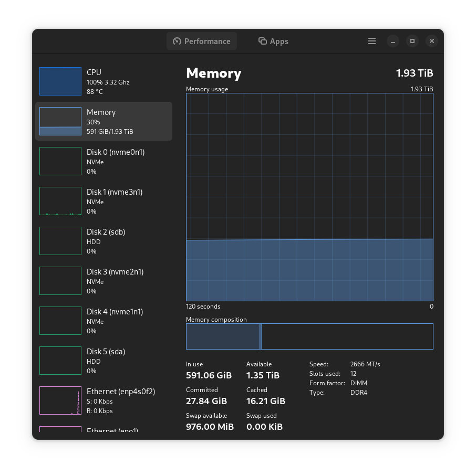This screenshot has height=475, width=476.
Task: Select the CPU usage graph thumbnail
Action: pyautogui.click(x=60, y=81)
